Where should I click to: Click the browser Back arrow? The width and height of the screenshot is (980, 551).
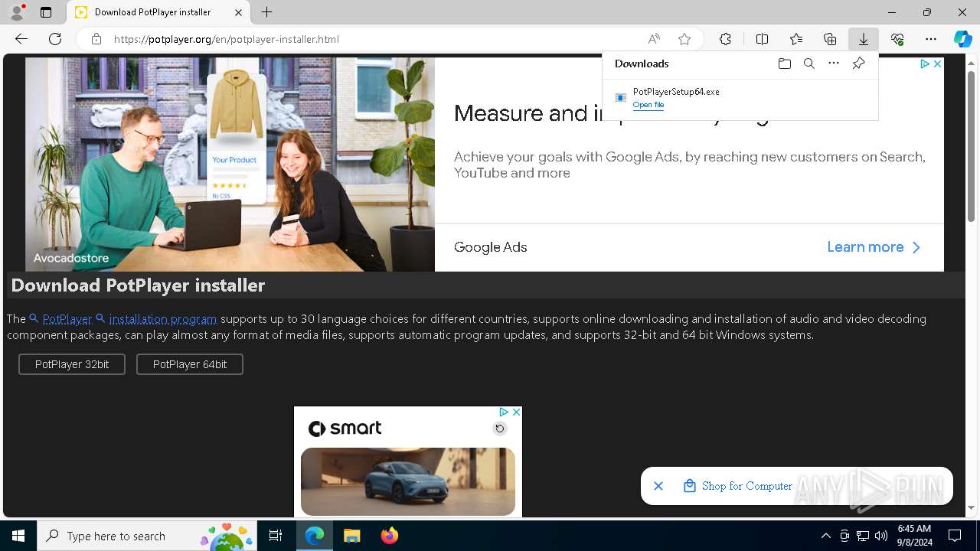click(21, 39)
